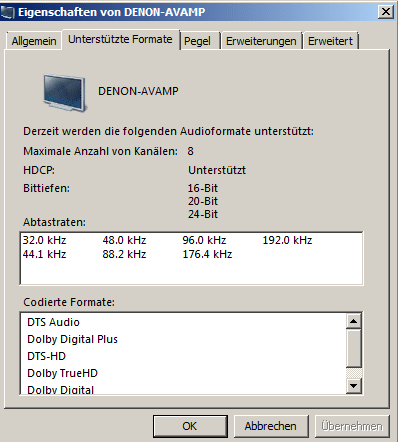Viewport: 398px width, 442px height.
Task: Go to the Erweitert tab
Action: (x=330, y=41)
